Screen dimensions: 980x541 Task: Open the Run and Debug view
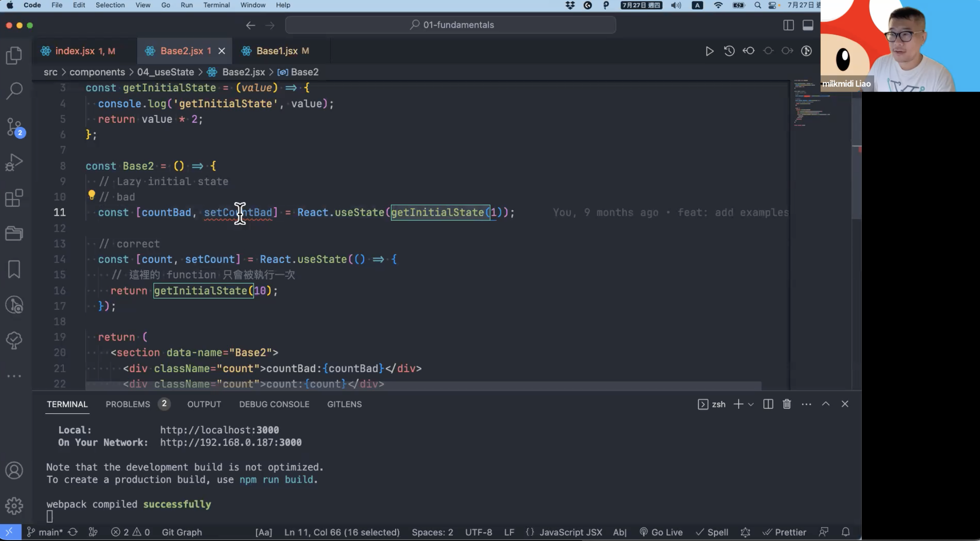click(14, 162)
